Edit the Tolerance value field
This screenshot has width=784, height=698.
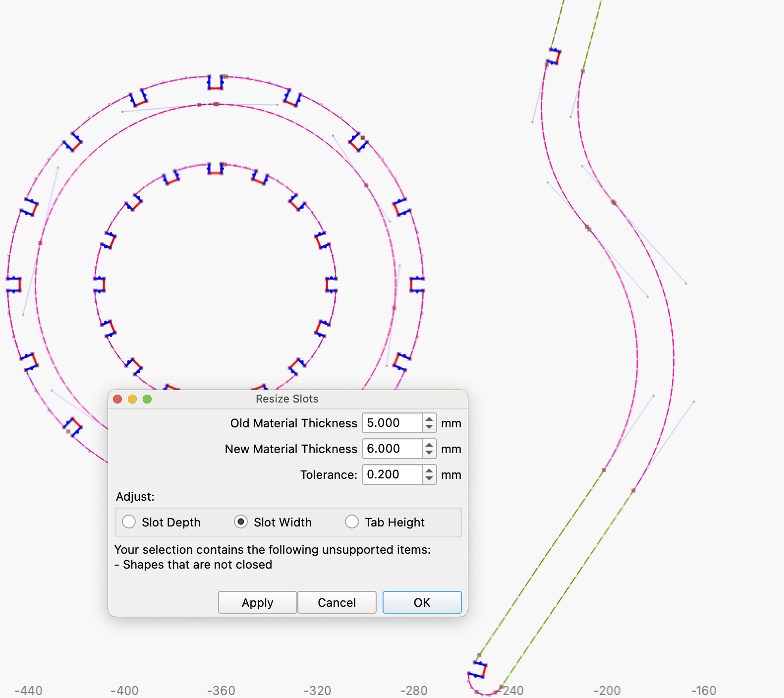[392, 475]
